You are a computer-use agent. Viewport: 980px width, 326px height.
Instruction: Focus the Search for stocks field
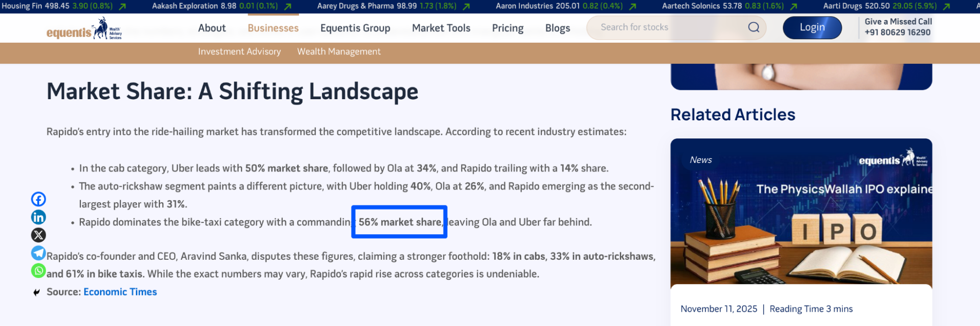677,27
